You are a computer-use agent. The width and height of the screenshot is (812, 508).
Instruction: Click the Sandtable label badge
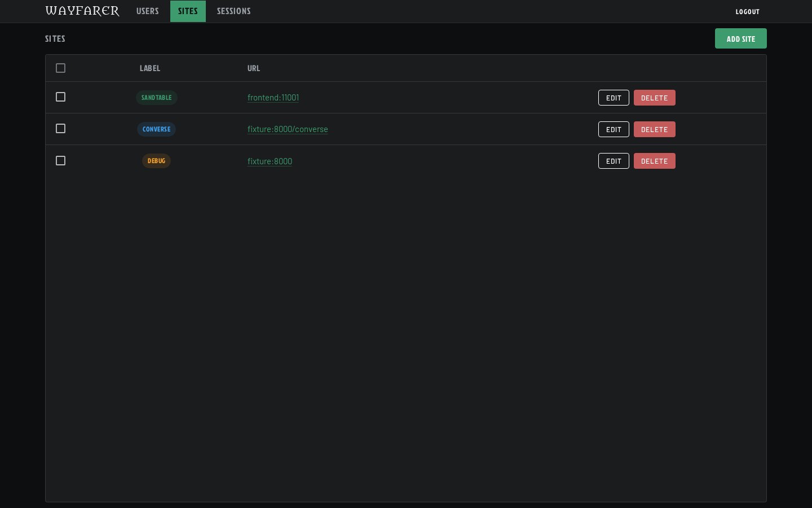[157, 98]
